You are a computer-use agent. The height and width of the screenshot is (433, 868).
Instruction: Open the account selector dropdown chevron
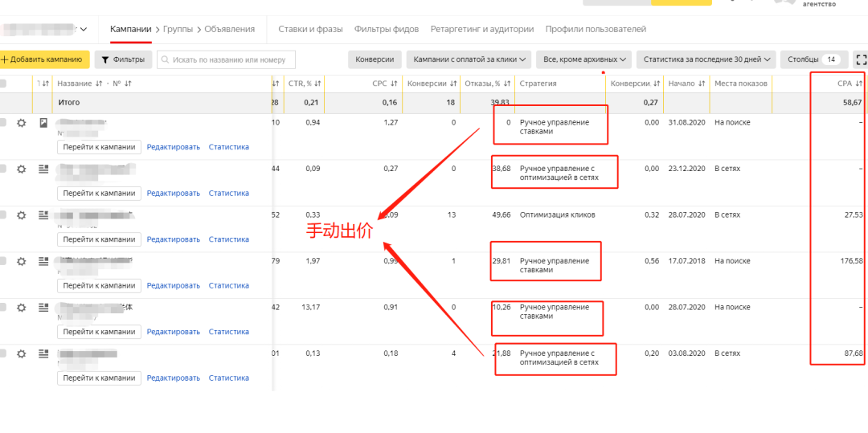pos(84,29)
